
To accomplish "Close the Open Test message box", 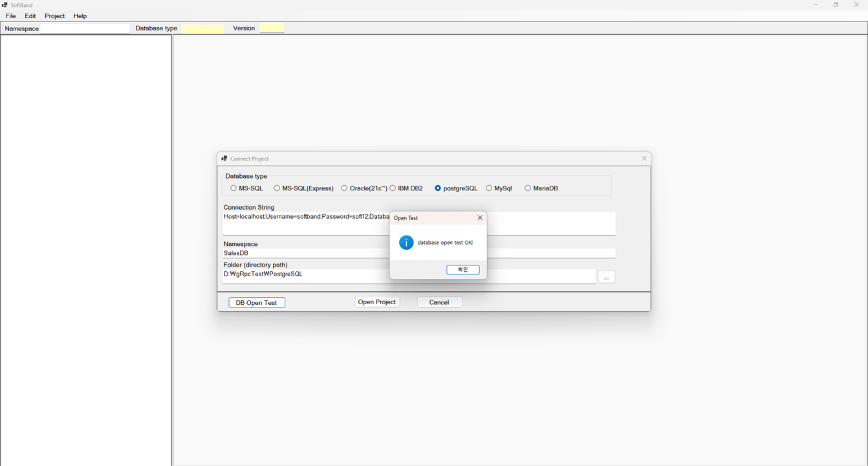I will (480, 218).
